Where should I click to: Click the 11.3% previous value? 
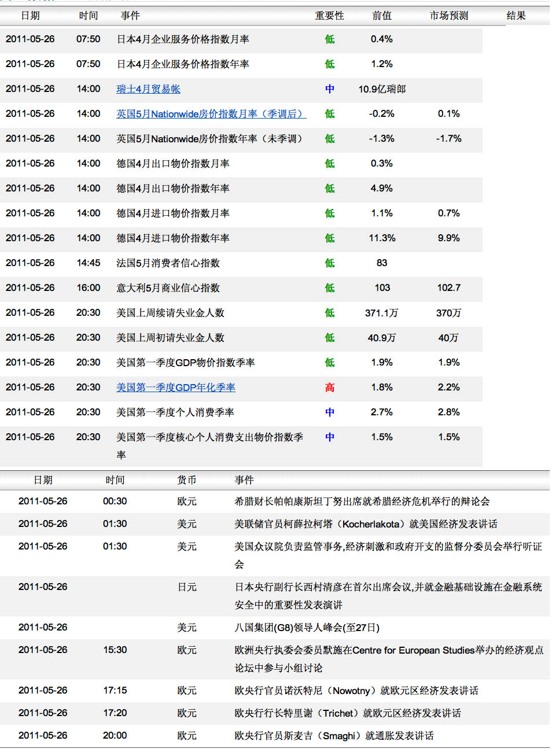point(382,238)
